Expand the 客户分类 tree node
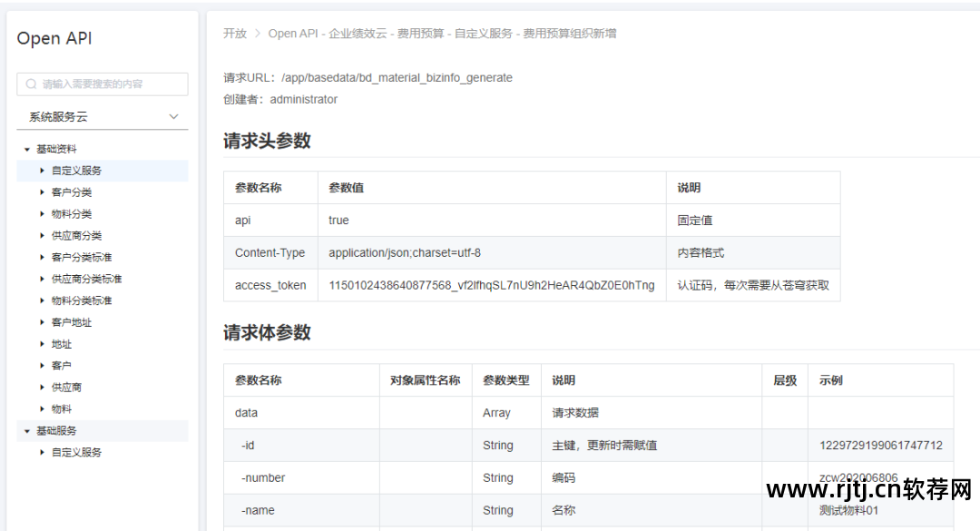The width and height of the screenshot is (980, 531). (x=42, y=192)
